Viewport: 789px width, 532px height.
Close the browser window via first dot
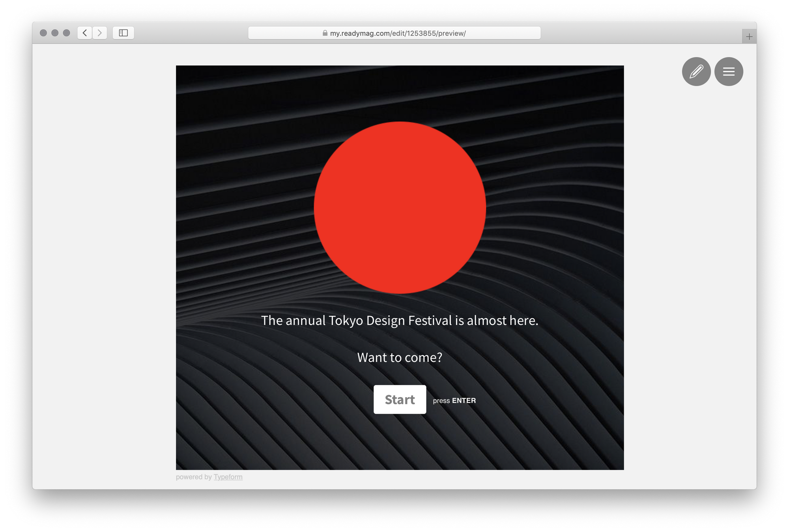[43, 33]
